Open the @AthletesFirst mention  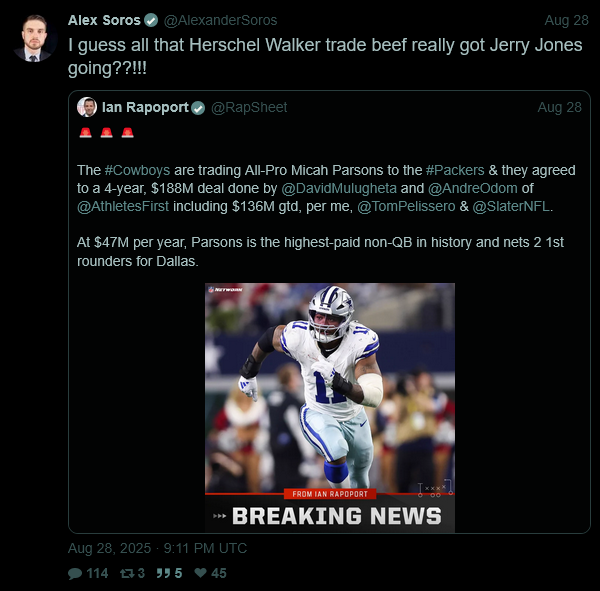coord(123,206)
